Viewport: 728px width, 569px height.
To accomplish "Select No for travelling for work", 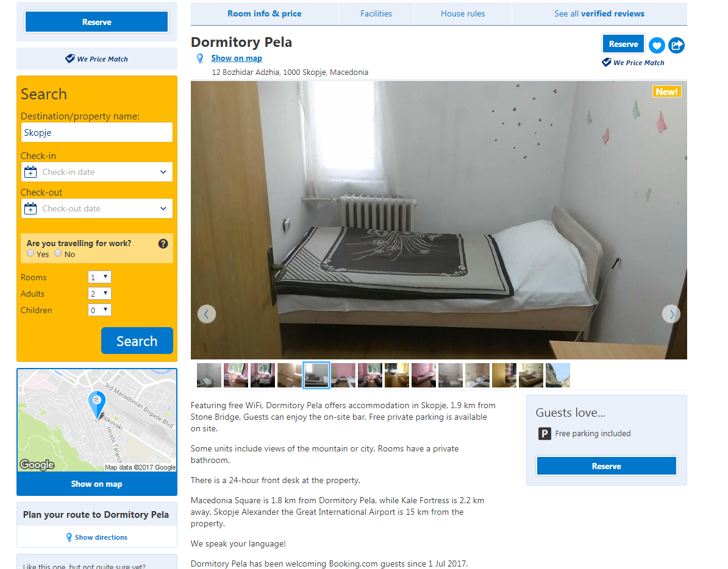I will [x=58, y=253].
